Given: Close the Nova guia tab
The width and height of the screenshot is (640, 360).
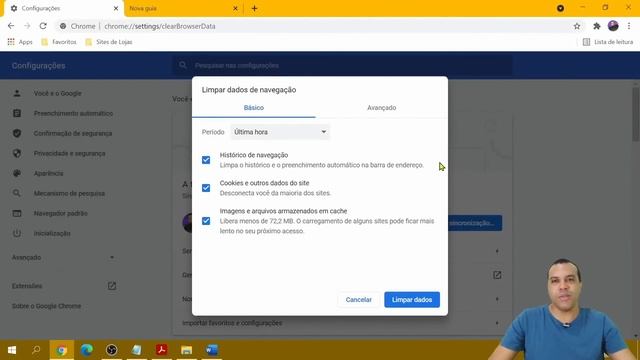Looking at the screenshot, I should coord(235,8).
